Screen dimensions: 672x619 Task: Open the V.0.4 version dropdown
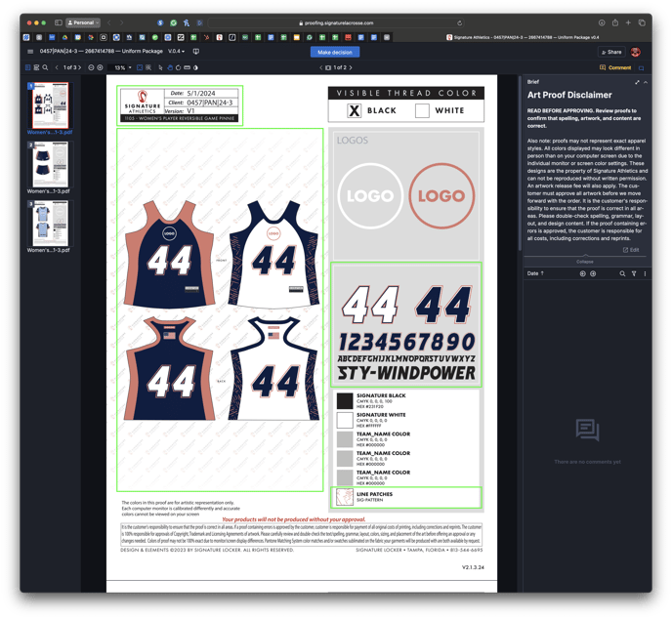pyautogui.click(x=177, y=52)
